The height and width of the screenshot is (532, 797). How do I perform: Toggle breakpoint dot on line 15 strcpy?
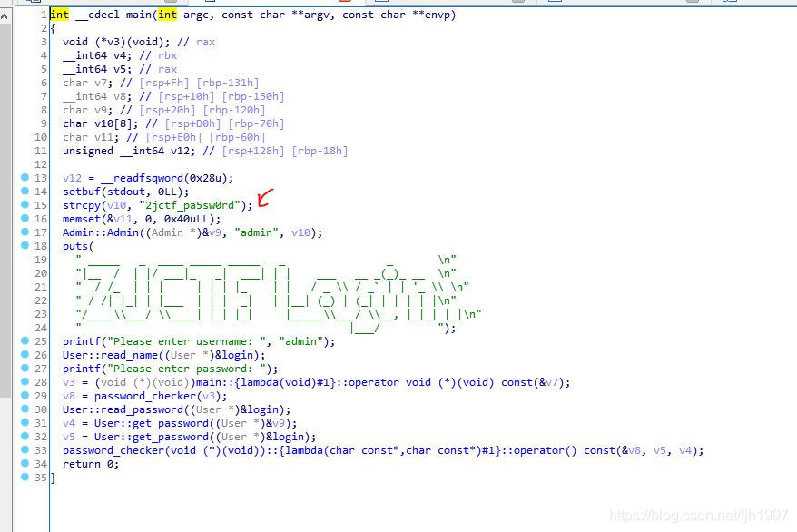[25, 205]
